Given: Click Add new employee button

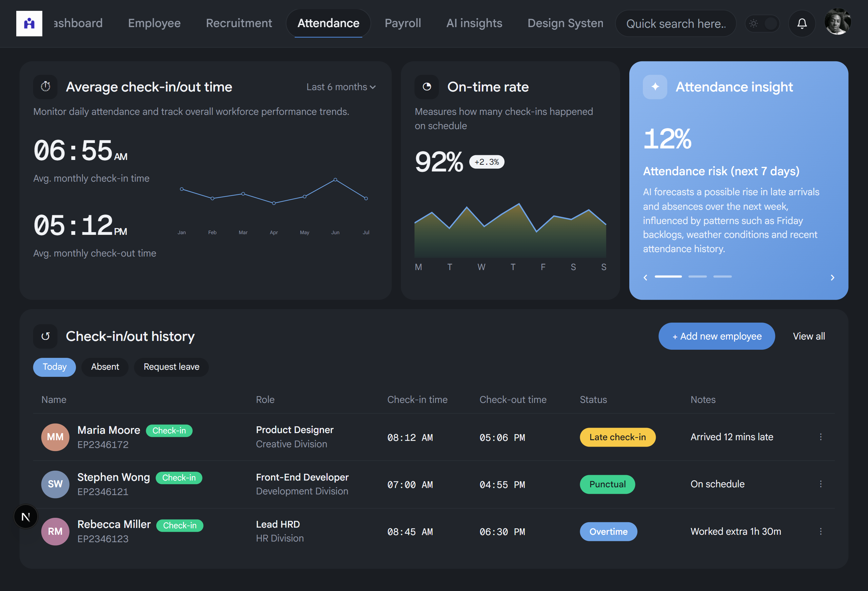Looking at the screenshot, I should click(716, 337).
